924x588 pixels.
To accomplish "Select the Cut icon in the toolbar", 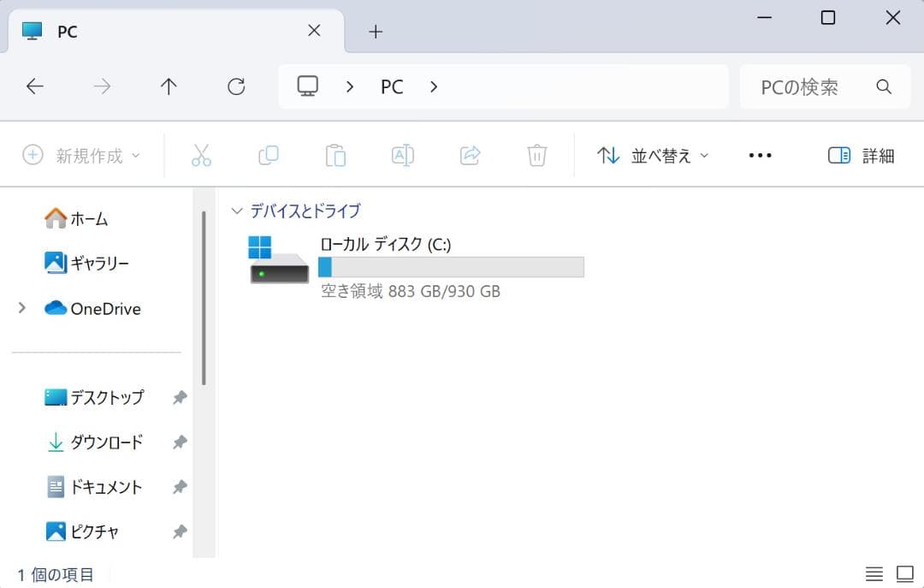I will (x=201, y=155).
